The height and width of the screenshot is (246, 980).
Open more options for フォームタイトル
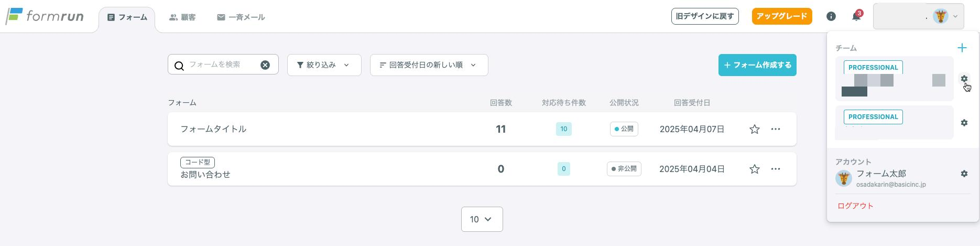point(776,129)
